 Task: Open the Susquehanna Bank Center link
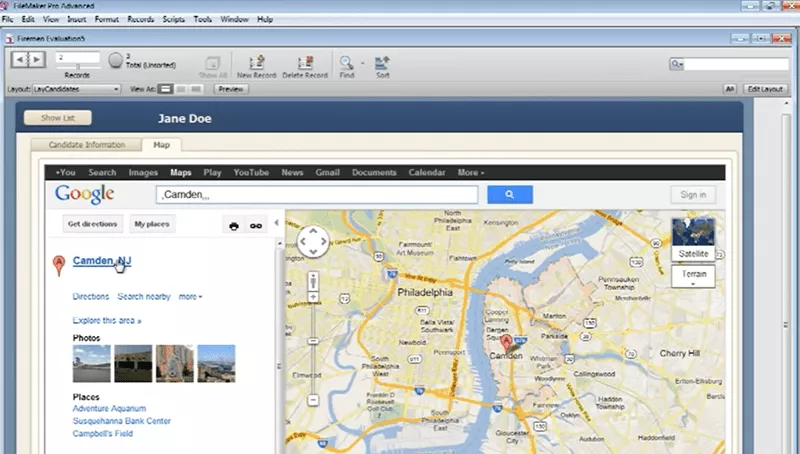coord(121,421)
